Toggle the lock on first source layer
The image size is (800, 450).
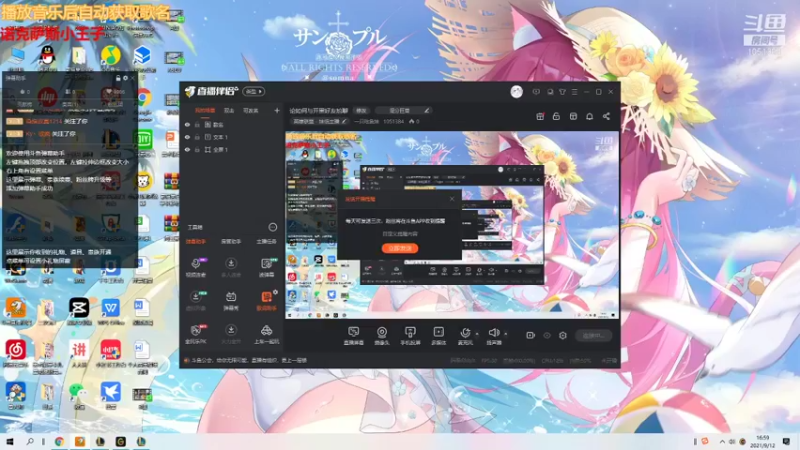point(197,124)
